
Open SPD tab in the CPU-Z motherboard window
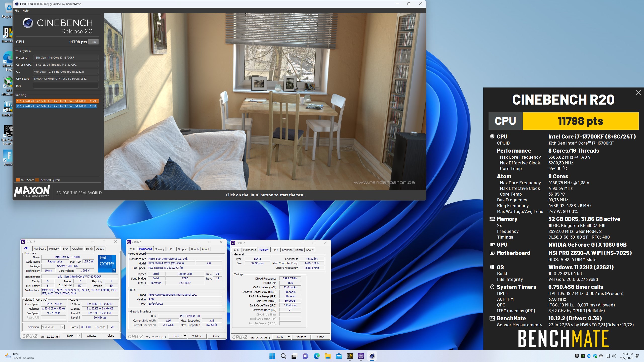tap(171, 249)
